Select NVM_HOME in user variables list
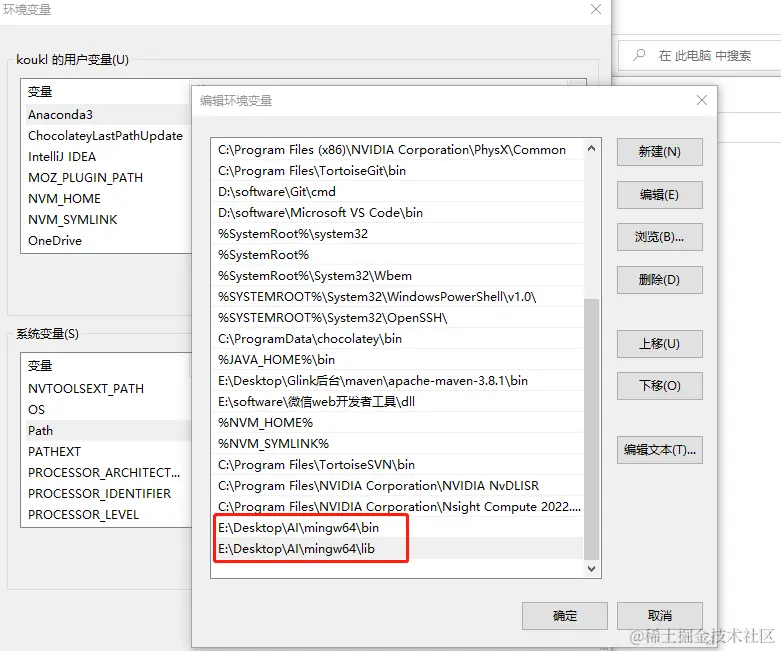 [x=107, y=198]
